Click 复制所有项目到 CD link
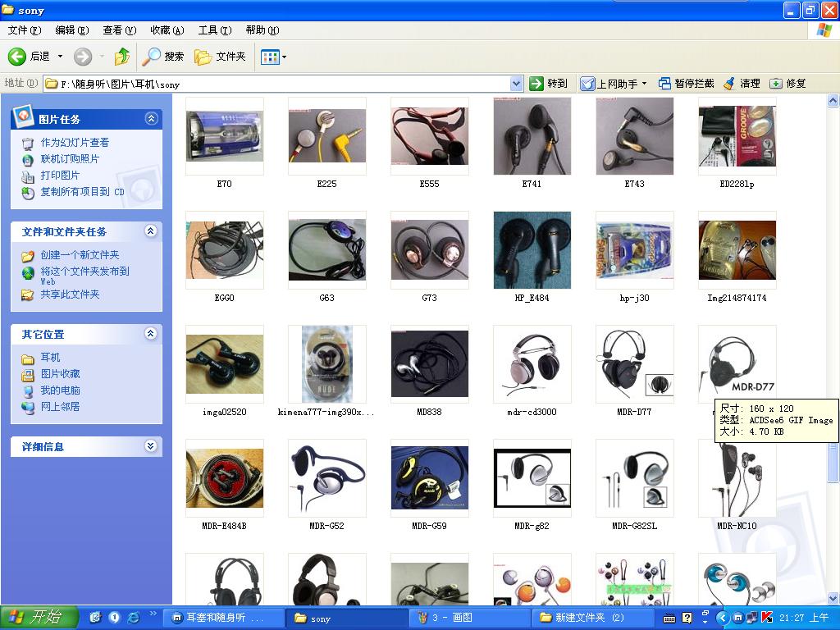840x630 pixels. [82, 192]
